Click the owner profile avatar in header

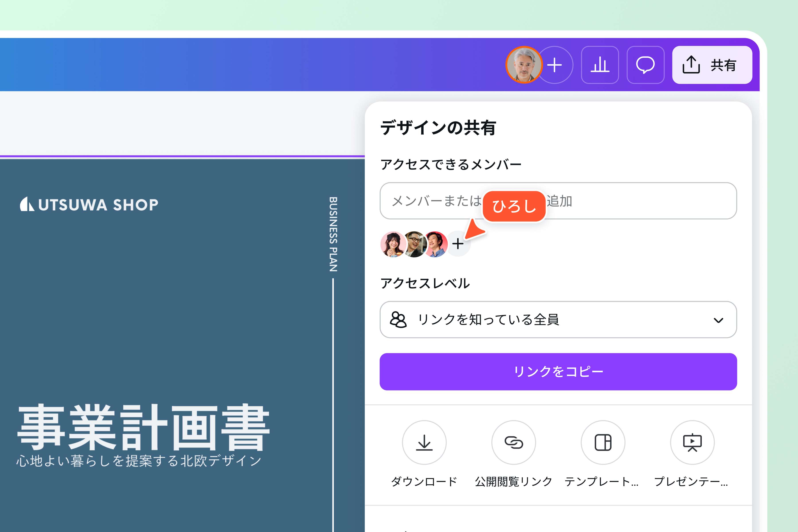pos(524,65)
